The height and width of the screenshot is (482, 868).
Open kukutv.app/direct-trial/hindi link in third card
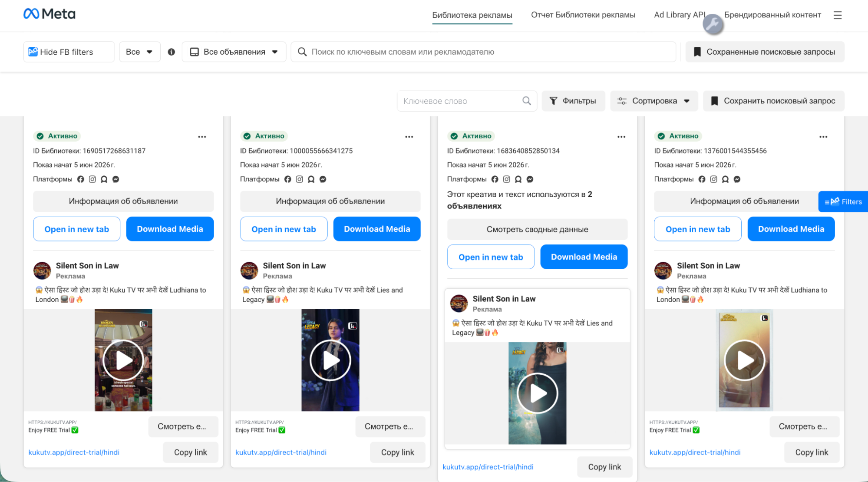click(x=488, y=467)
